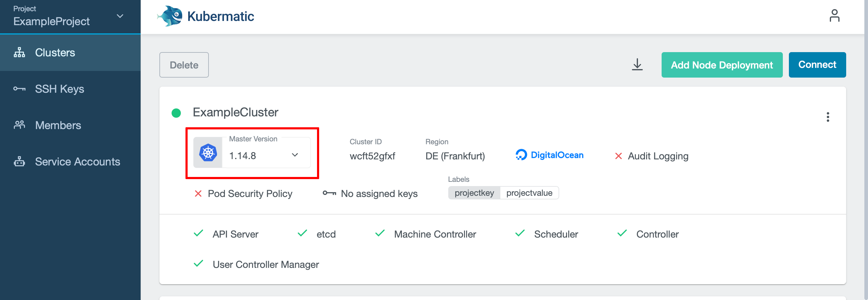This screenshot has height=300, width=868.
Task: Click the etcd status label
Action: pyautogui.click(x=326, y=234)
